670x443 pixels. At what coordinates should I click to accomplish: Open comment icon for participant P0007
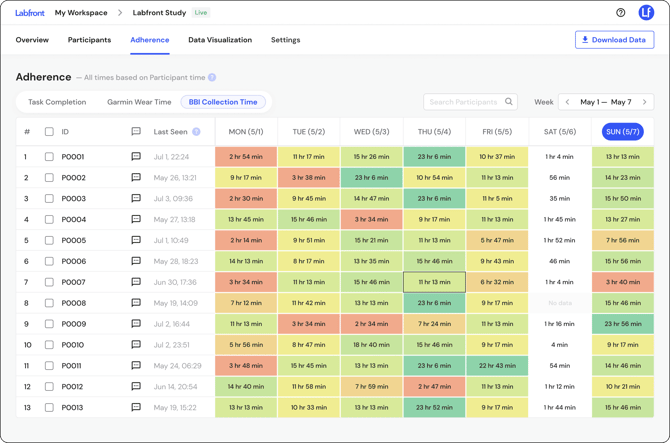(x=136, y=282)
